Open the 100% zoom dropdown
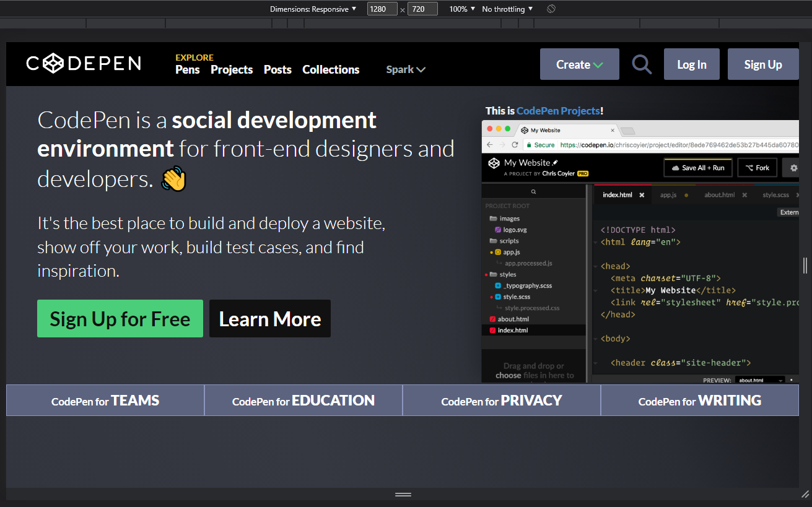 (462, 9)
